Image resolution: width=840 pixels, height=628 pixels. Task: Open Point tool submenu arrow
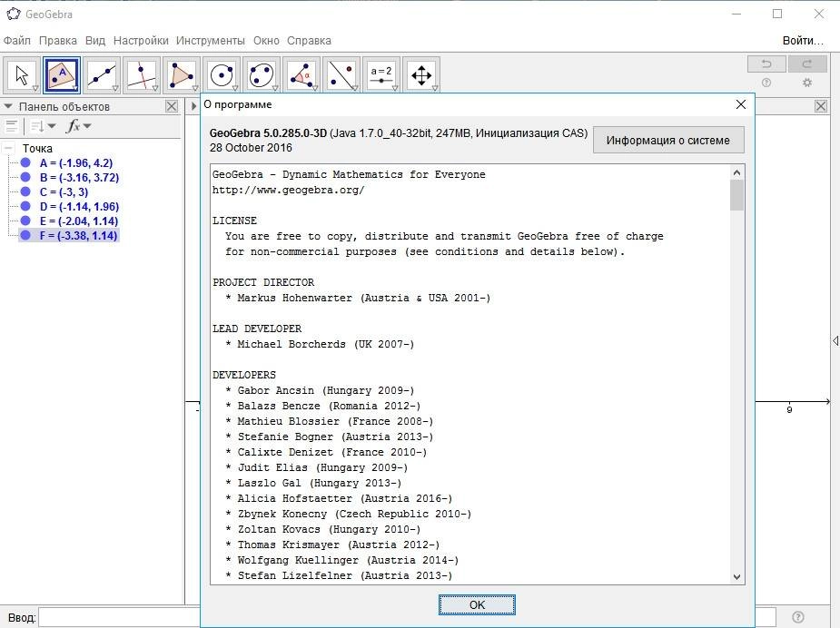click(x=75, y=88)
